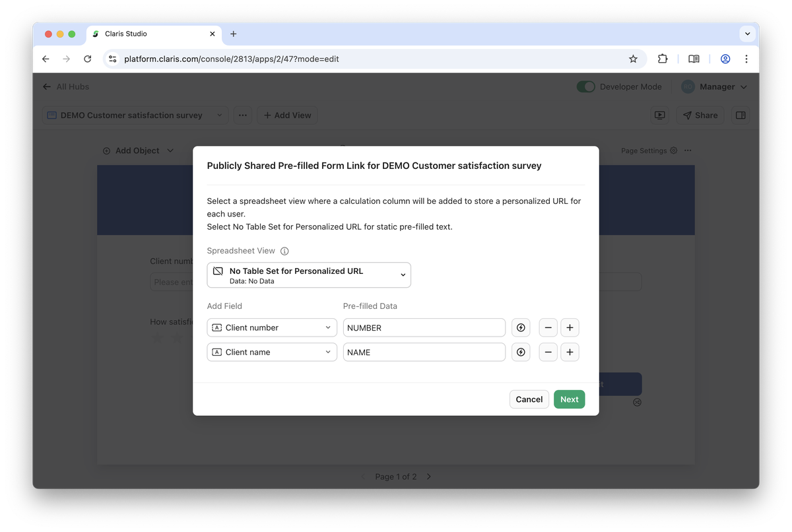Go to the previous form page
Screen dimensions: 792x532
click(362, 477)
